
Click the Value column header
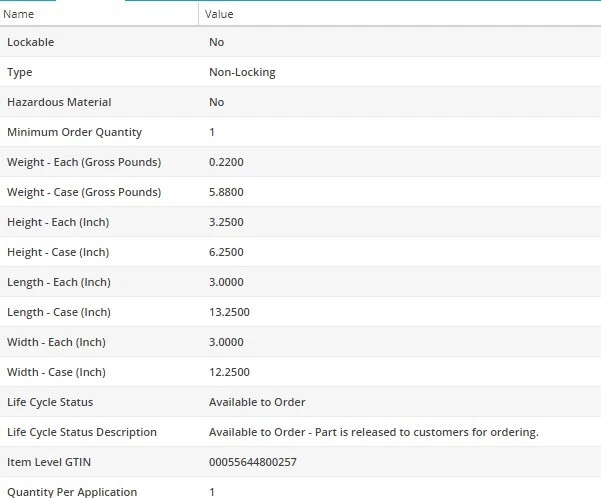click(x=219, y=14)
